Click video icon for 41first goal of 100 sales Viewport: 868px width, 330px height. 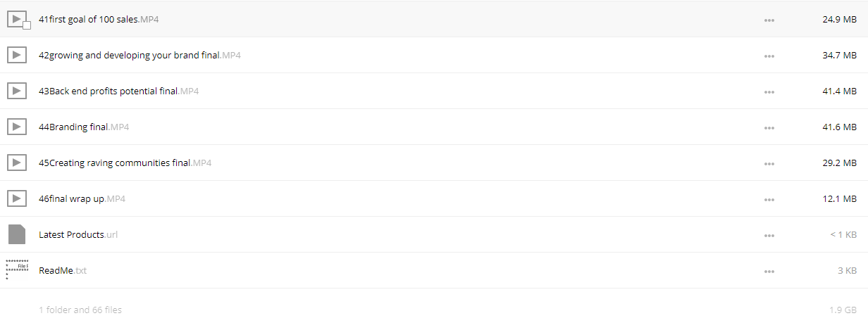click(17, 19)
